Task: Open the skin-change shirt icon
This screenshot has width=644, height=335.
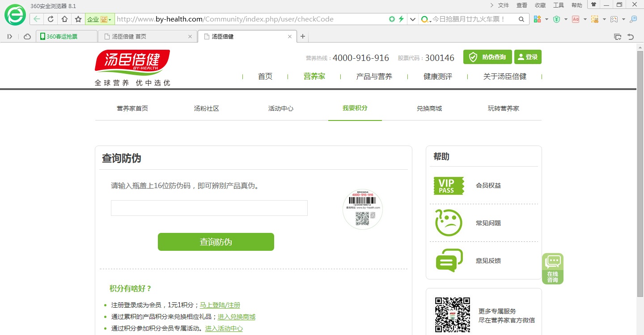Action: (593, 5)
